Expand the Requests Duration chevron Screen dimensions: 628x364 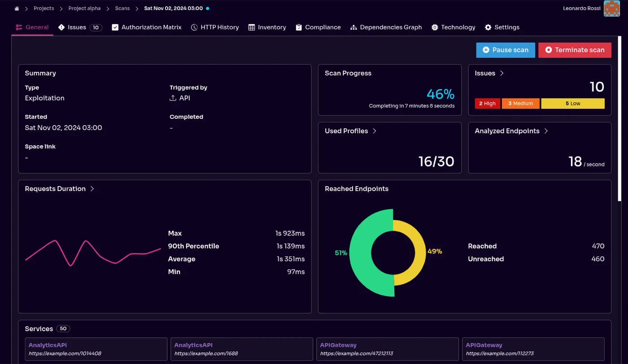[92, 189]
